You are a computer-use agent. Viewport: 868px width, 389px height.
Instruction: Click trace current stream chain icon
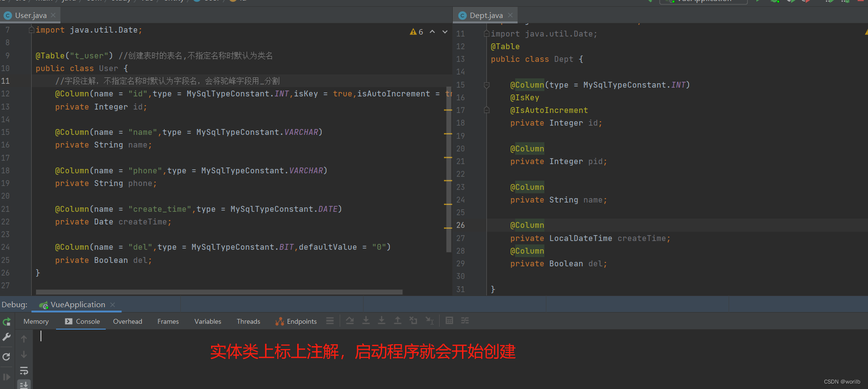tap(465, 320)
